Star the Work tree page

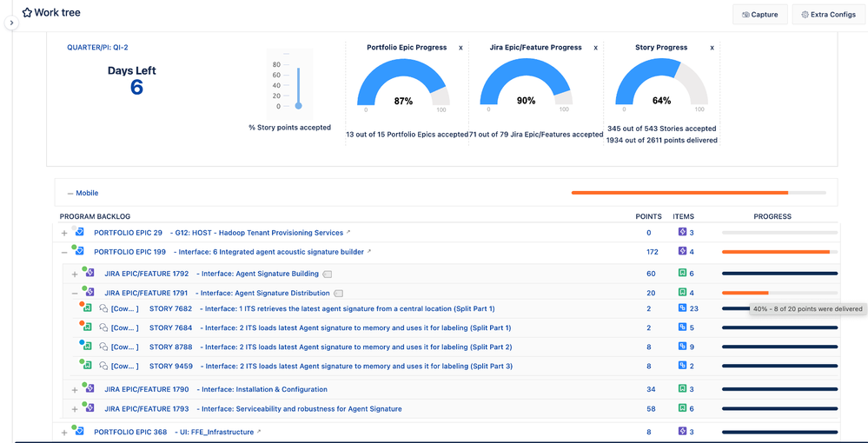[x=27, y=12]
